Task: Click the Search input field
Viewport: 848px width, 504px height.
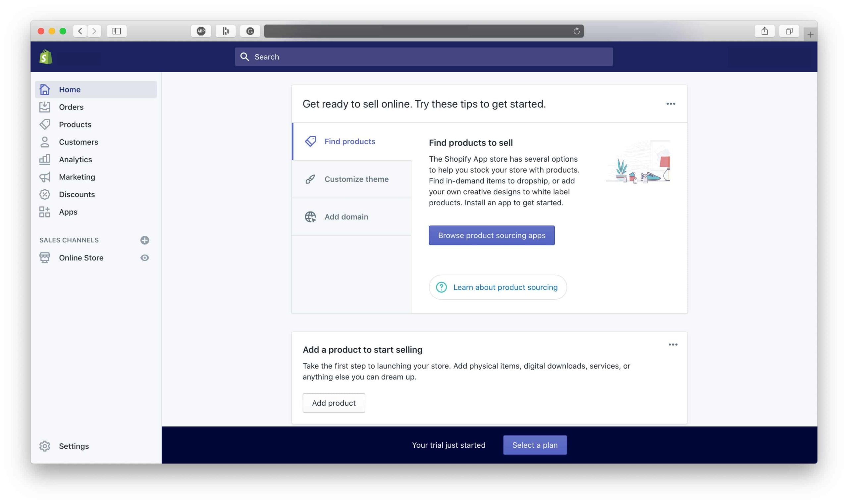Action: pyautogui.click(x=424, y=56)
